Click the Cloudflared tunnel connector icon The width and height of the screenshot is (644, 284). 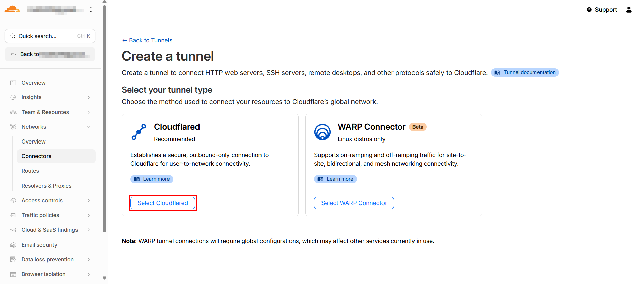pos(139,132)
